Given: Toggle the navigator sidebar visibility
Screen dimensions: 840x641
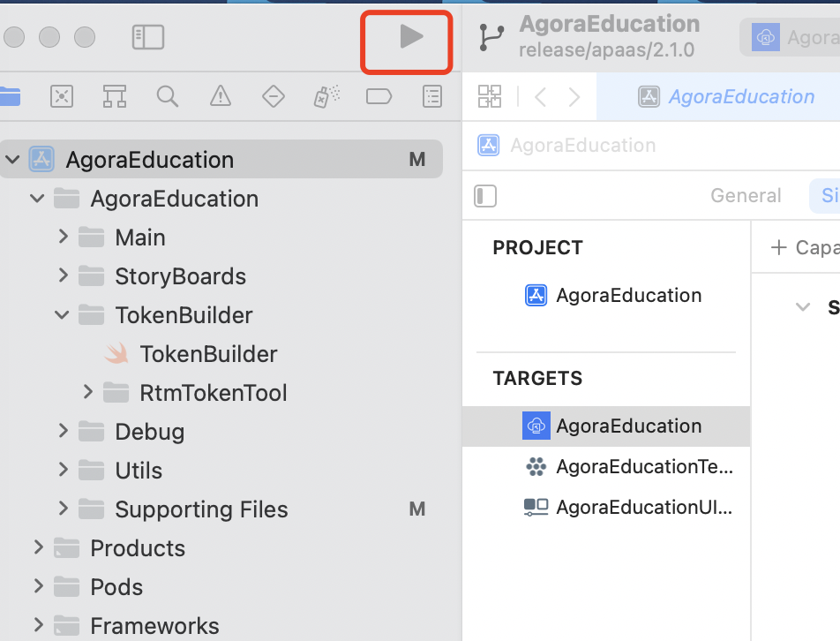Looking at the screenshot, I should [148, 37].
